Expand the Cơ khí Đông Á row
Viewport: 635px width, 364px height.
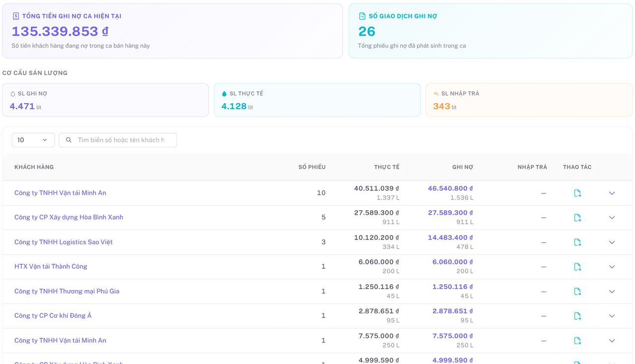click(x=612, y=315)
